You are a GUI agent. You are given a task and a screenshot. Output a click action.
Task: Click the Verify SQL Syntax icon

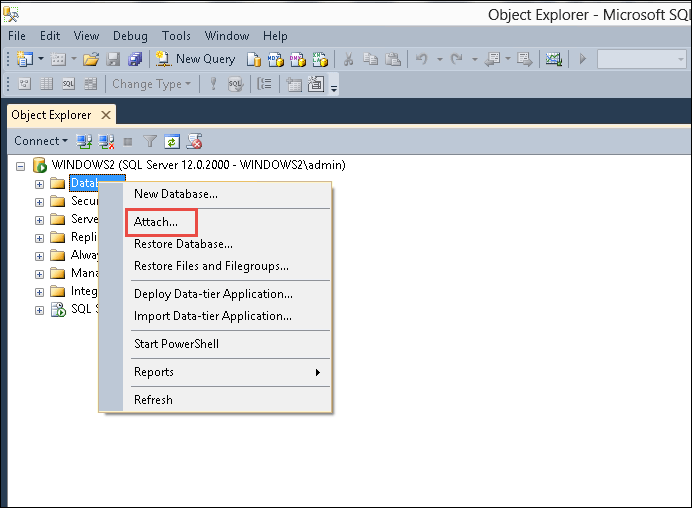point(236,84)
